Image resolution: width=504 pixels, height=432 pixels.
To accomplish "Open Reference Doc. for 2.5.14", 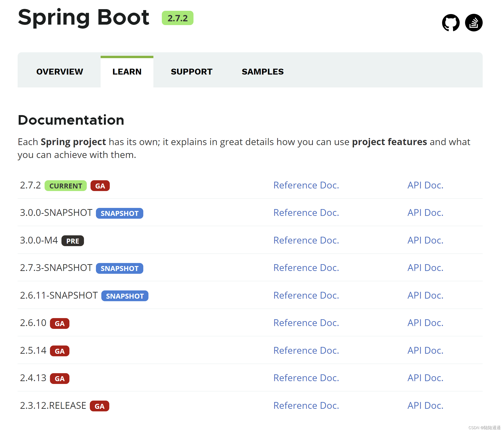I will 306,351.
